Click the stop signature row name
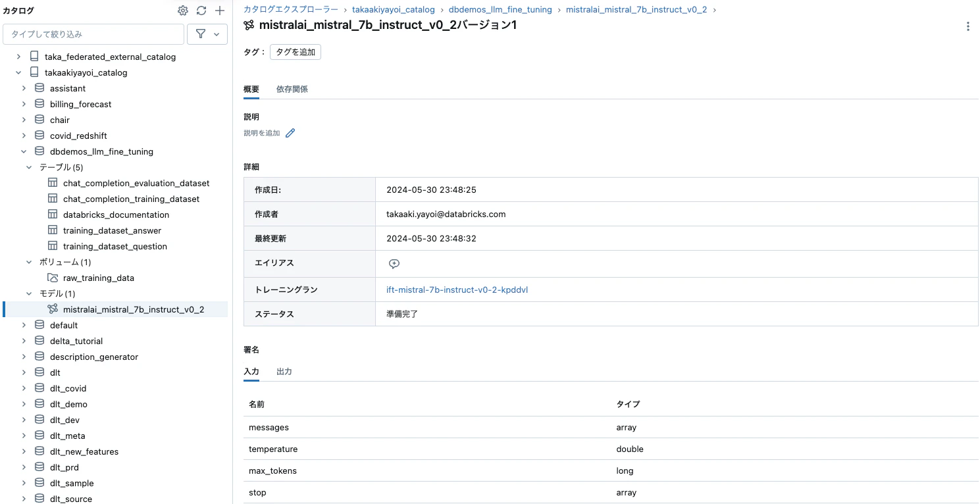Viewport: 980px width, 504px height. [257, 493]
